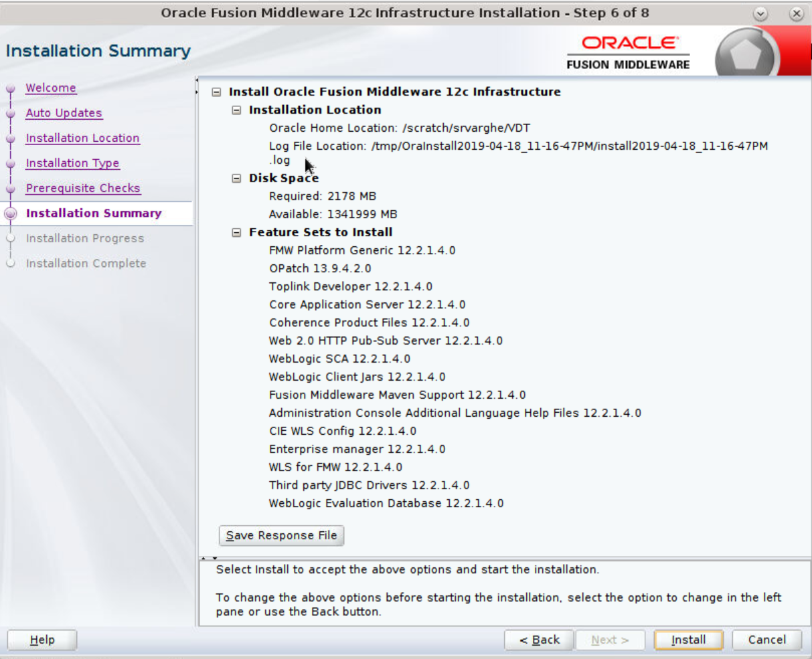Click the Disk Space heading text
Screen dimensions: 812x659
[284, 179]
